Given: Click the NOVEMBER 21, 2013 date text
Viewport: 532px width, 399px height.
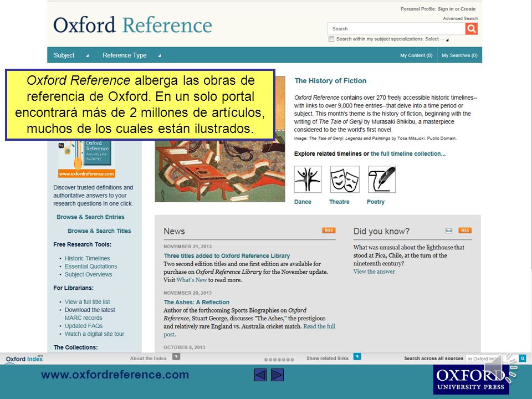Looking at the screenshot, I should [x=188, y=247].
